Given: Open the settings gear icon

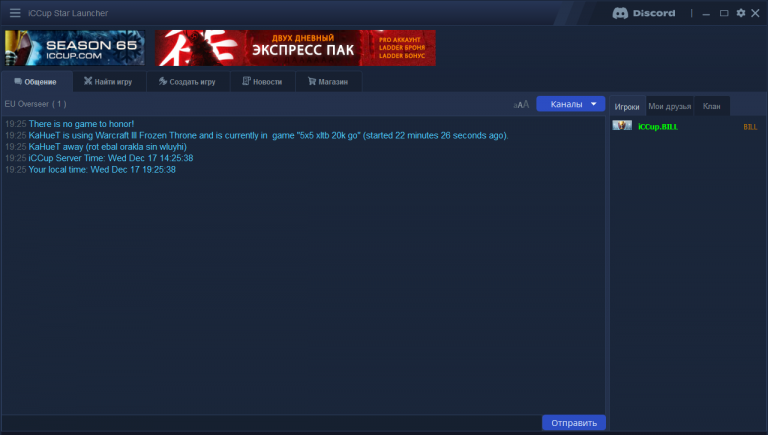Looking at the screenshot, I should coord(741,13).
